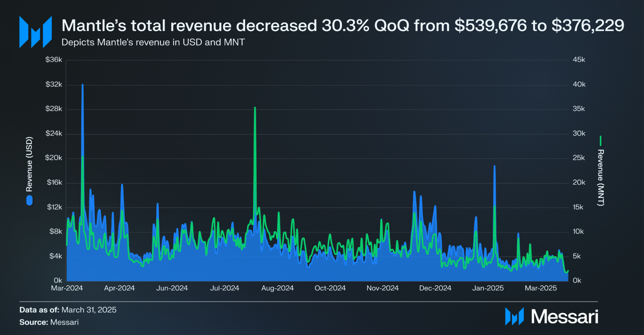Click the subtitle Depicts Mantle's revenue
Viewport: 644px width, 335px height.
(x=153, y=42)
